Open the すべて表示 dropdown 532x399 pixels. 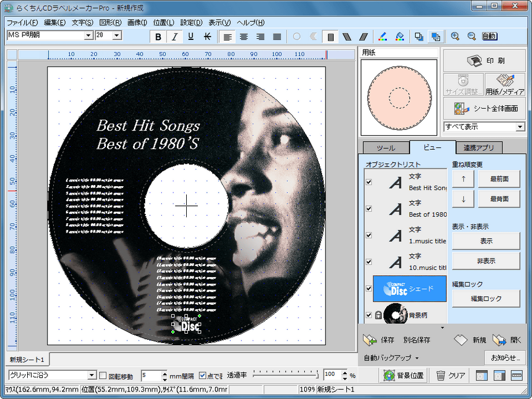coord(520,127)
